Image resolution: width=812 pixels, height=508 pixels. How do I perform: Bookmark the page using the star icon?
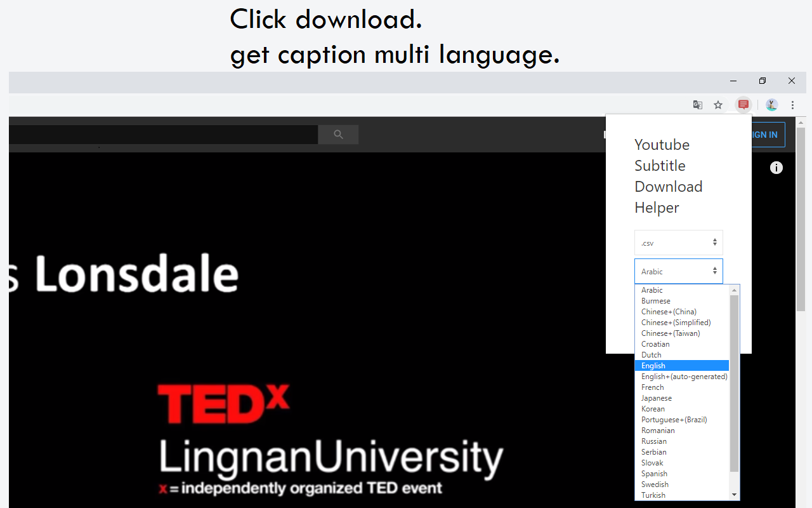pos(717,104)
